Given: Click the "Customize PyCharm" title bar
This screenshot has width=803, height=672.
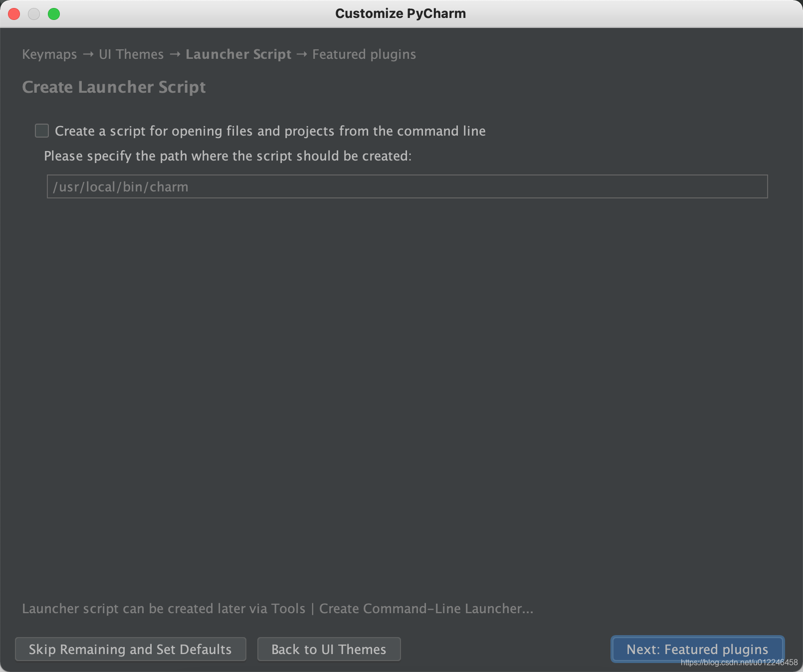Looking at the screenshot, I should [401, 13].
